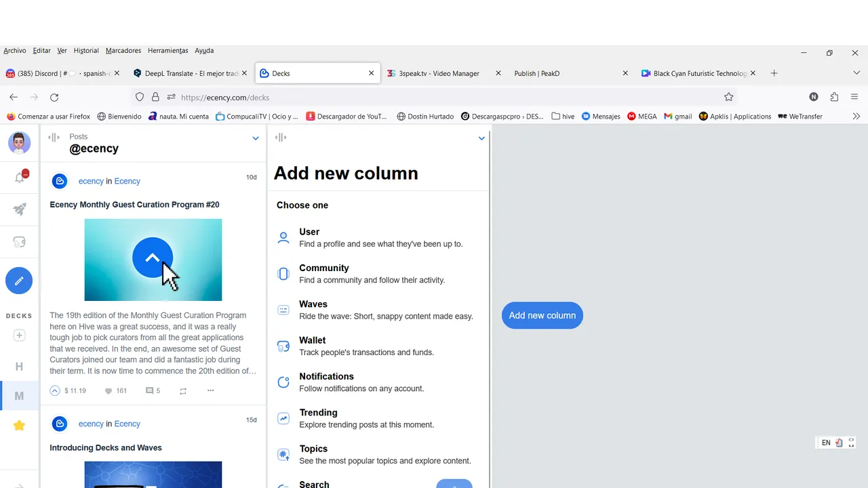This screenshot has height=488, width=868.
Task: Switch to the 3speak.tv Video Manager tab
Action: point(438,73)
